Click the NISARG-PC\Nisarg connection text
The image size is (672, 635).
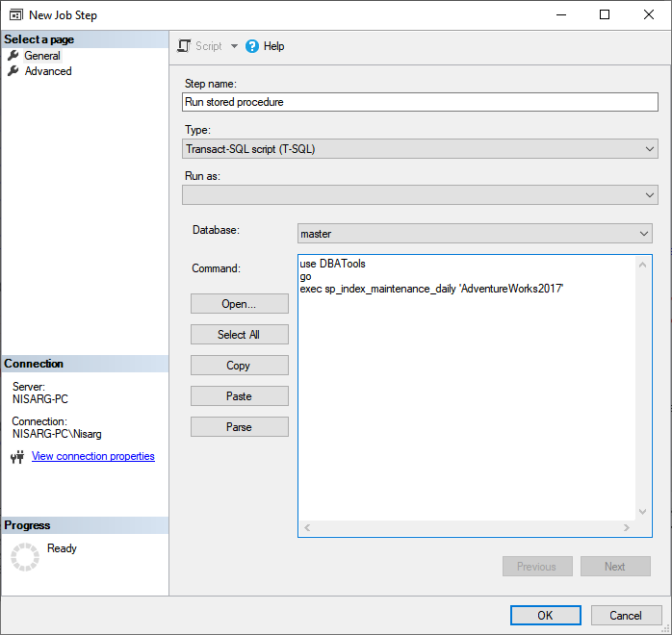point(57,434)
